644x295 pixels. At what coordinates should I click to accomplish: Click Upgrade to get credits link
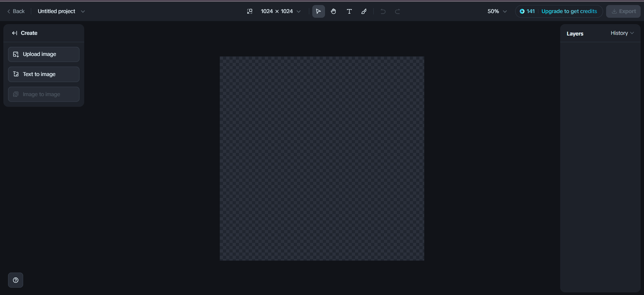point(569,11)
